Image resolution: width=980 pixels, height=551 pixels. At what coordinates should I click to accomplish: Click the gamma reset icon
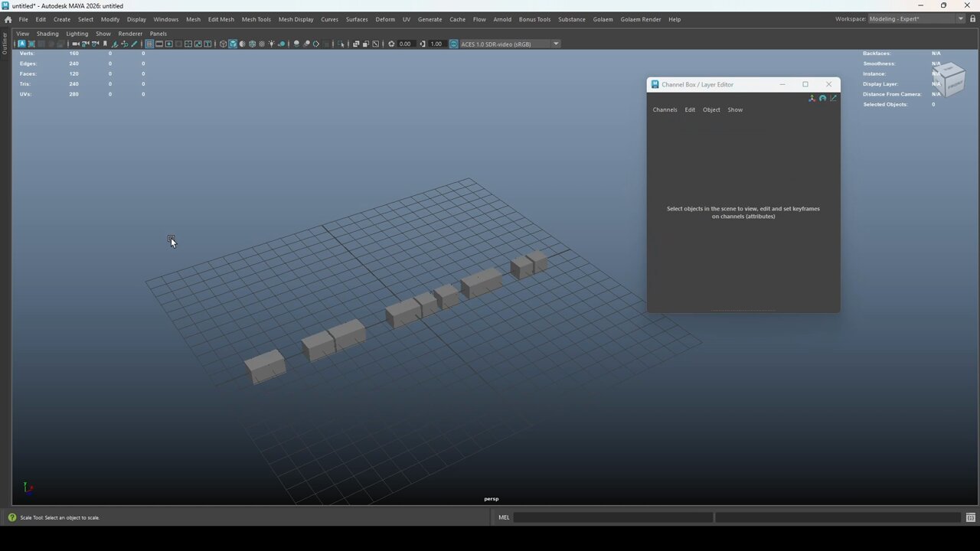pyautogui.click(x=423, y=44)
